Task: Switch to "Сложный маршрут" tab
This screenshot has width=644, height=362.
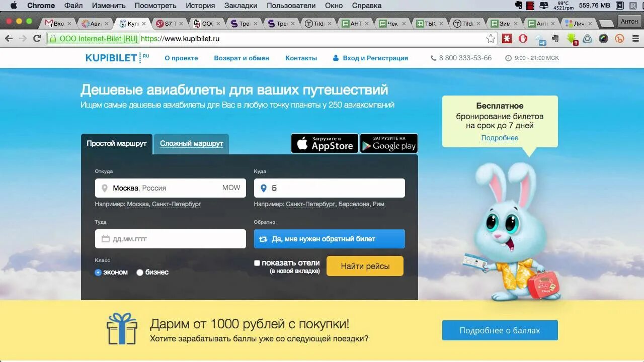Action: click(x=191, y=144)
